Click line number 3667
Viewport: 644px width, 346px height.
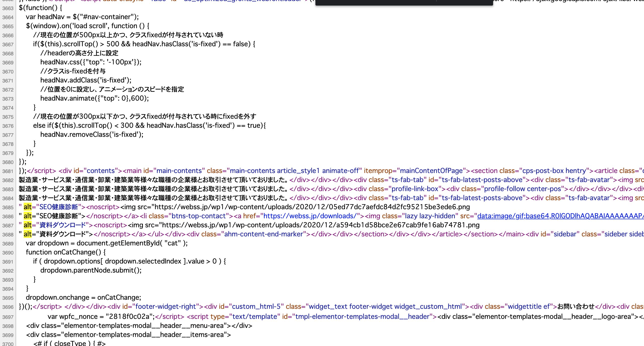click(8, 45)
